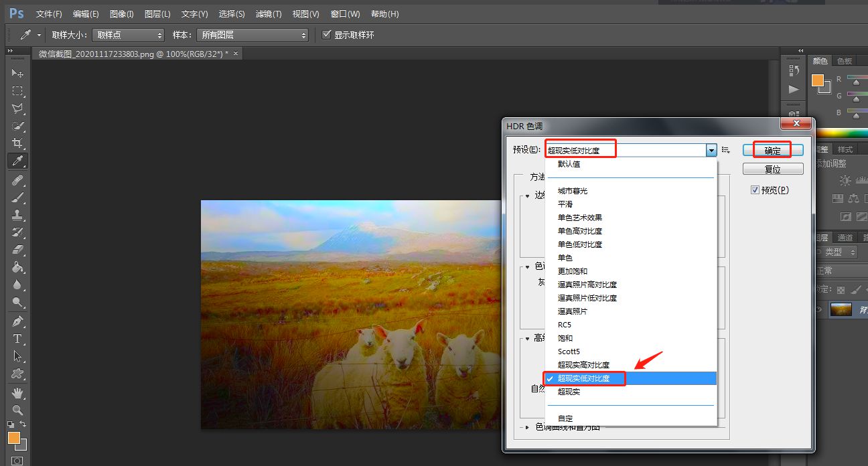Add a Hue/Saturation adjustment
This screenshot has height=466, width=868.
coord(837,198)
